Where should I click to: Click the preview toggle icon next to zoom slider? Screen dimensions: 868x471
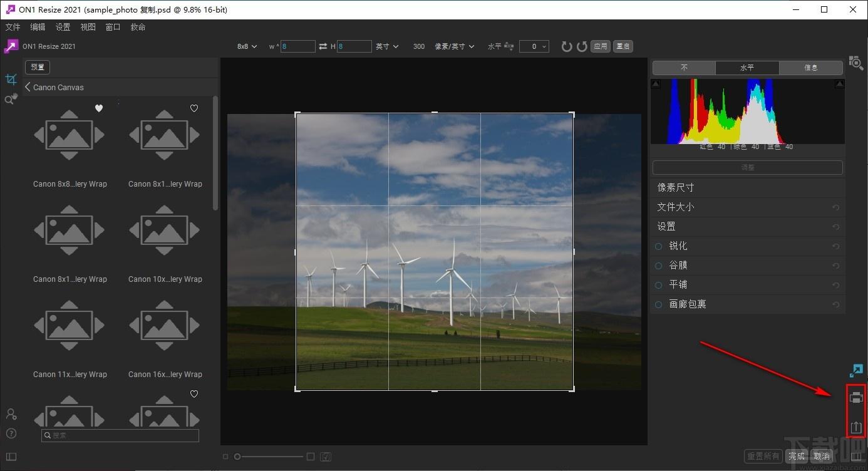(326, 457)
